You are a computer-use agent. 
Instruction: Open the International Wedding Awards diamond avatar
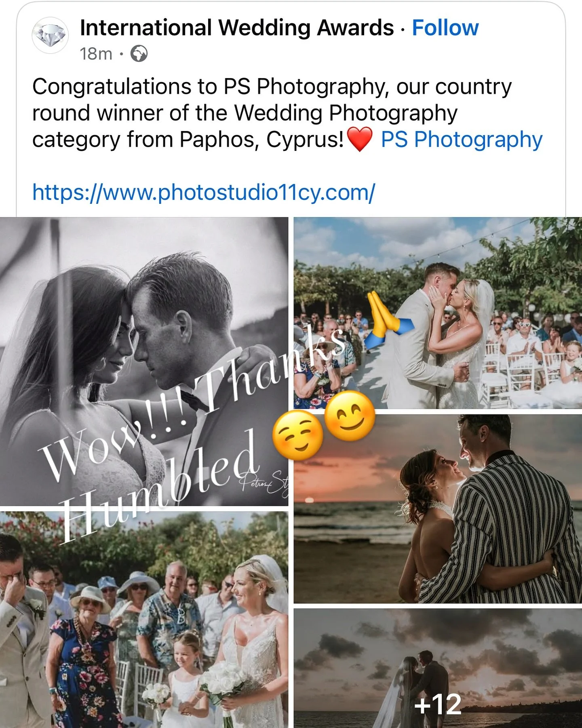tap(50, 35)
